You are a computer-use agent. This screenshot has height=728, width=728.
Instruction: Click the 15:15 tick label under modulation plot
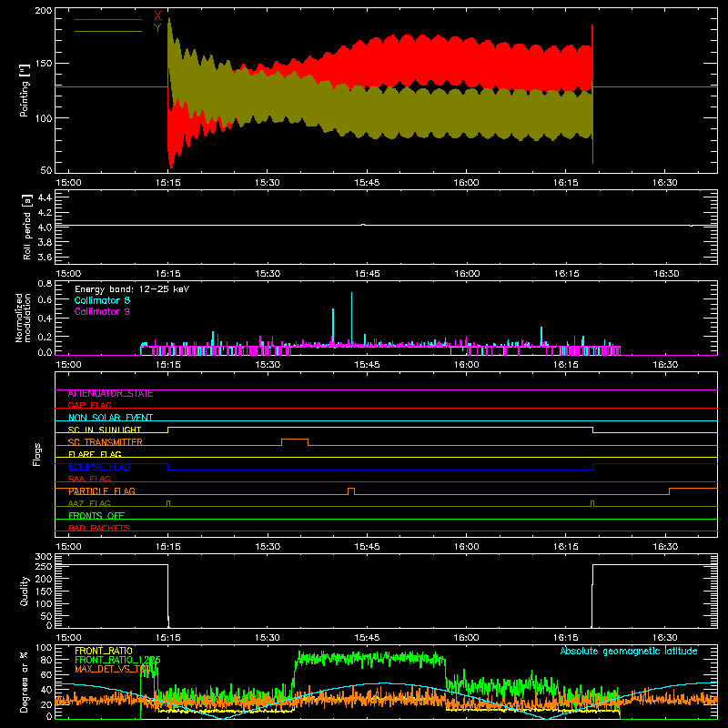(x=168, y=365)
